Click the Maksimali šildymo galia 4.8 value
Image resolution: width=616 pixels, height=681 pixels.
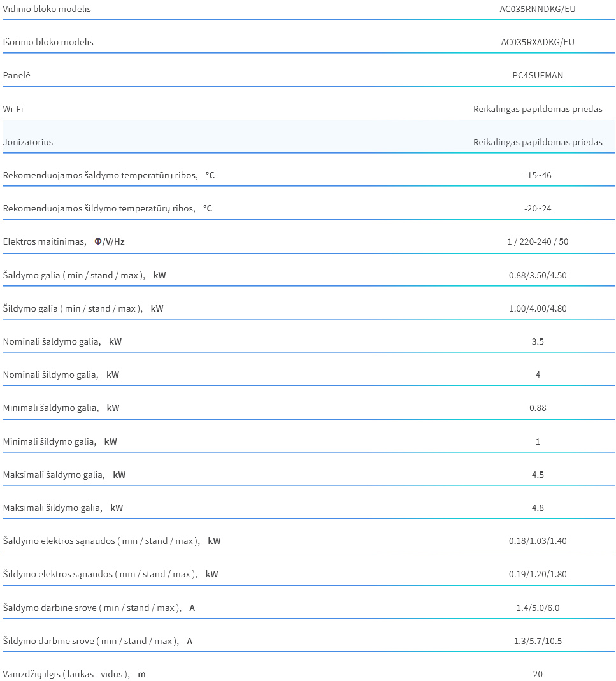click(538, 508)
